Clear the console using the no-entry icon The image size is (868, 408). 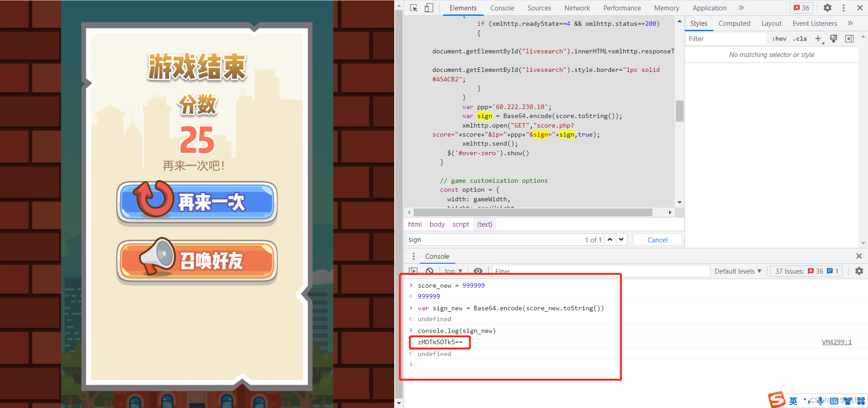click(x=429, y=270)
